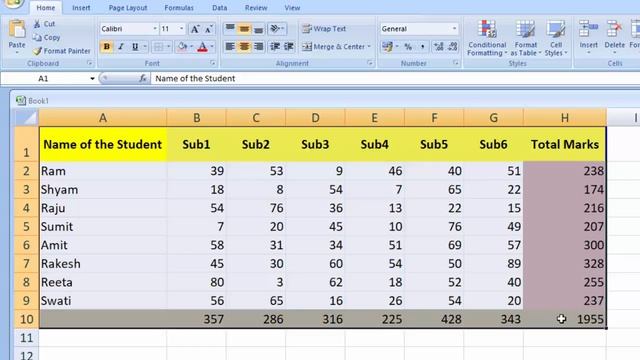
Task: Open the Alignment dialog launcher
Action: click(x=370, y=63)
